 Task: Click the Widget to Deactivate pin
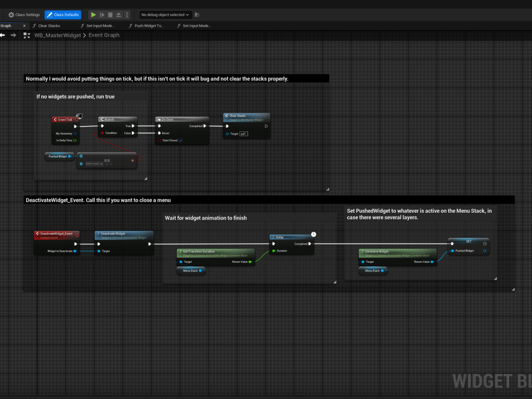[75, 251]
